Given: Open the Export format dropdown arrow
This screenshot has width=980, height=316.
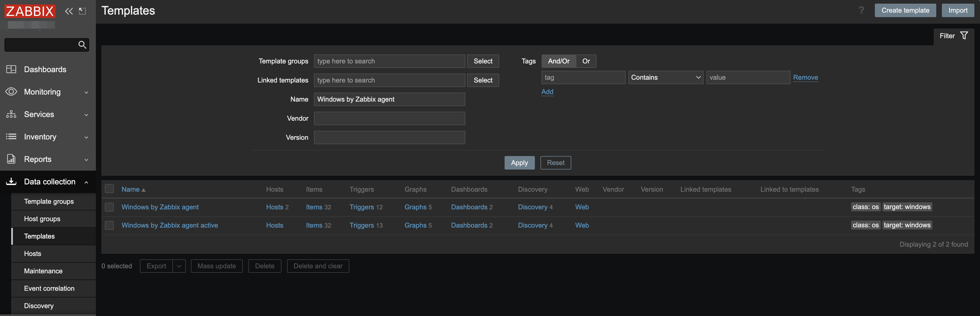Looking at the screenshot, I should pyautogui.click(x=179, y=266).
